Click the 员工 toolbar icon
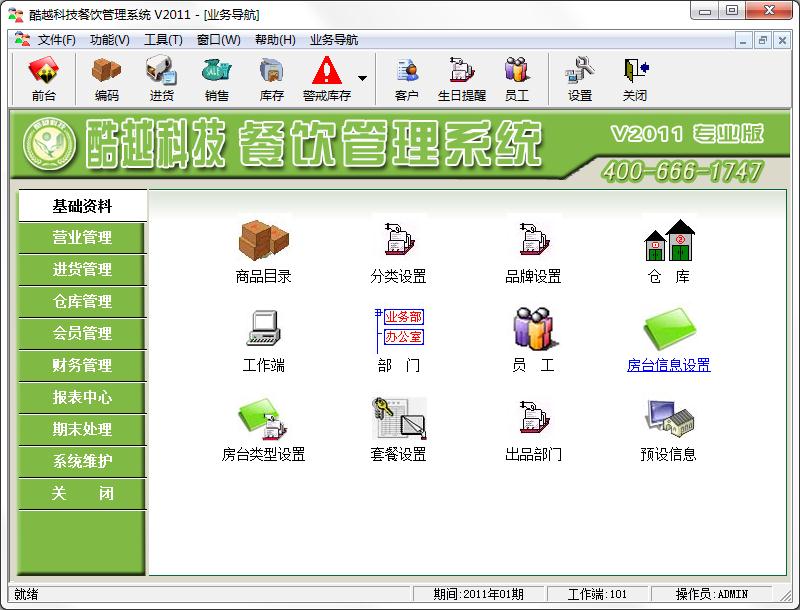This screenshot has width=800, height=610. (517, 79)
